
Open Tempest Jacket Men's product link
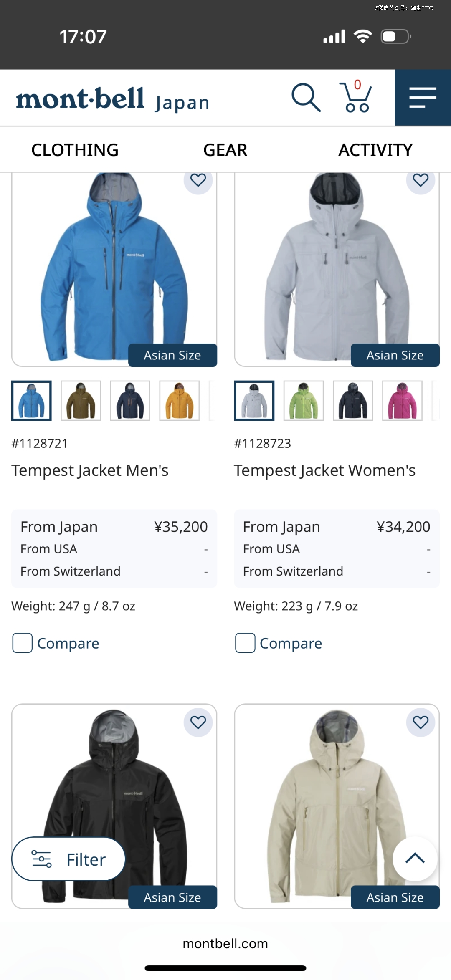tap(90, 470)
